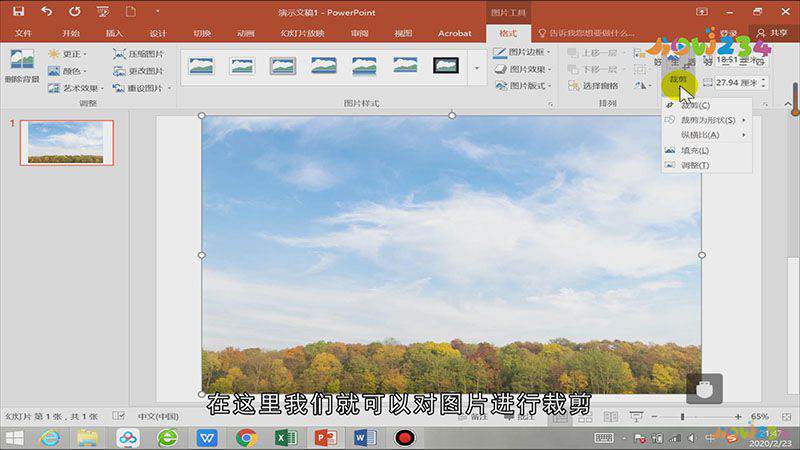This screenshot has width=800, height=450.
Task: Open Customize Quick Access Toolbar dropdown
Action: (x=157, y=11)
